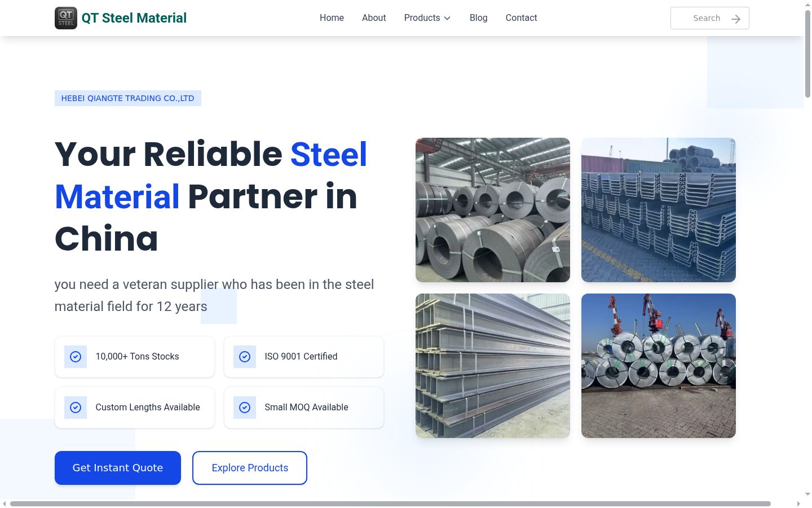Click check icon beside ISO 9001 Certified
This screenshot has width=812, height=508.
(x=245, y=357)
